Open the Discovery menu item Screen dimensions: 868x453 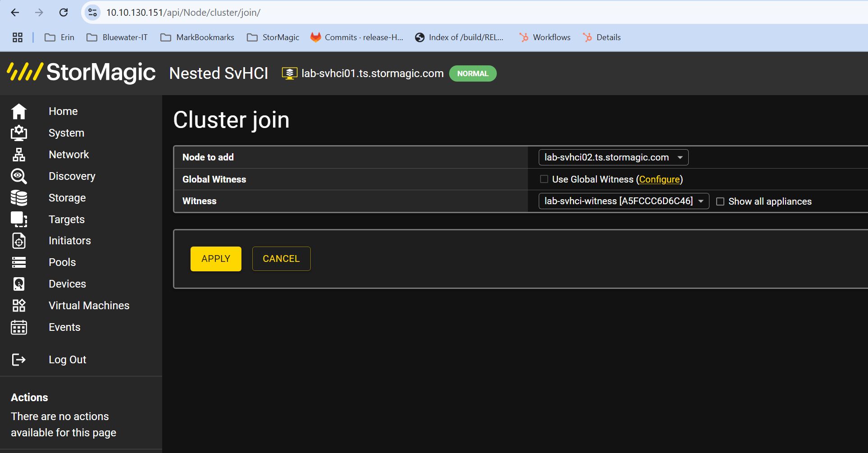pyautogui.click(x=72, y=176)
